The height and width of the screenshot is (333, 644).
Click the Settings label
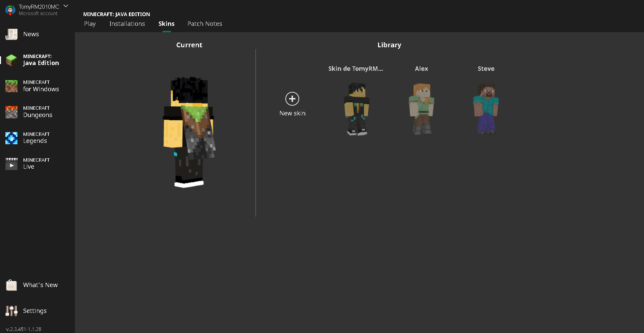[x=35, y=311]
